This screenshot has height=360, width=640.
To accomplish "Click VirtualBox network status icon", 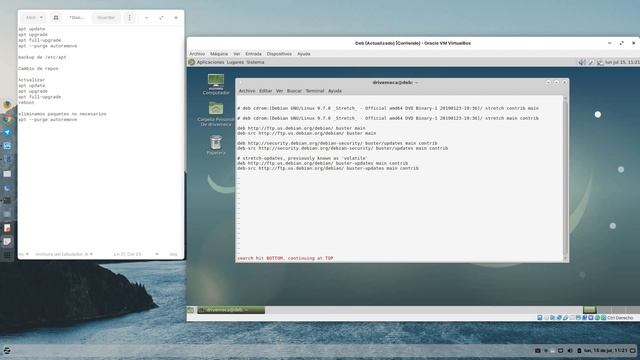I will [559, 318].
